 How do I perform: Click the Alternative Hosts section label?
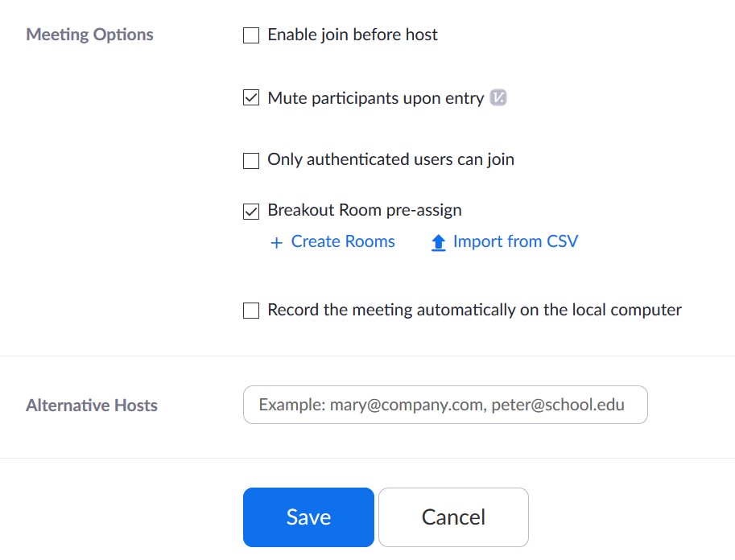point(92,406)
